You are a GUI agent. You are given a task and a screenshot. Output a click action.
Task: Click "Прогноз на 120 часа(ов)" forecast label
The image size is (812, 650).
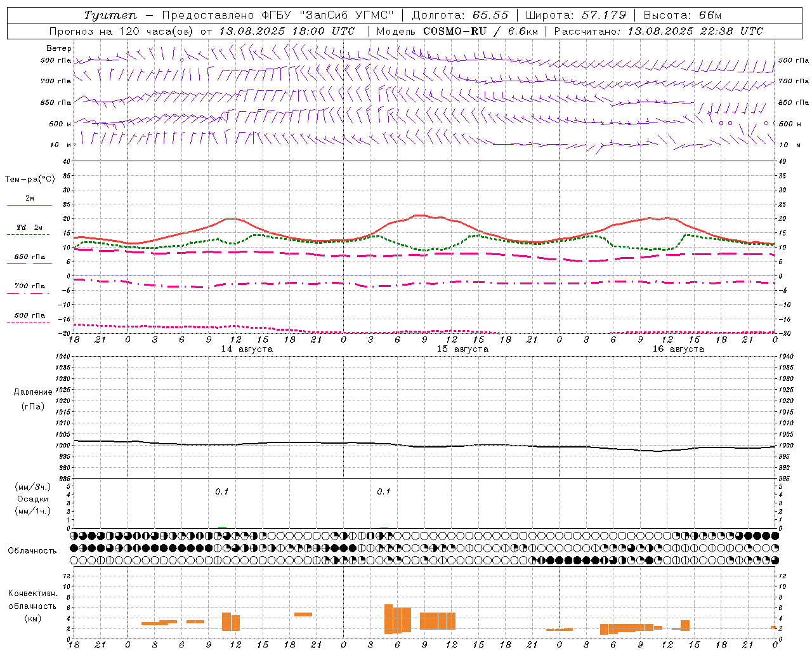(121, 31)
